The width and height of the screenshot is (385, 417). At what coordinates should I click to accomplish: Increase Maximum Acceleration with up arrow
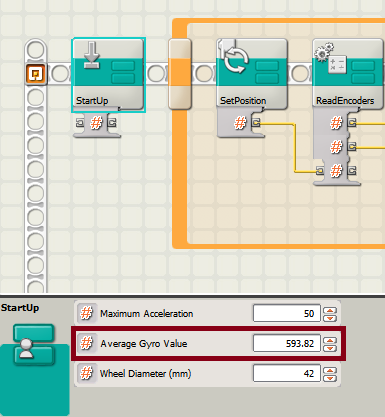click(330, 310)
